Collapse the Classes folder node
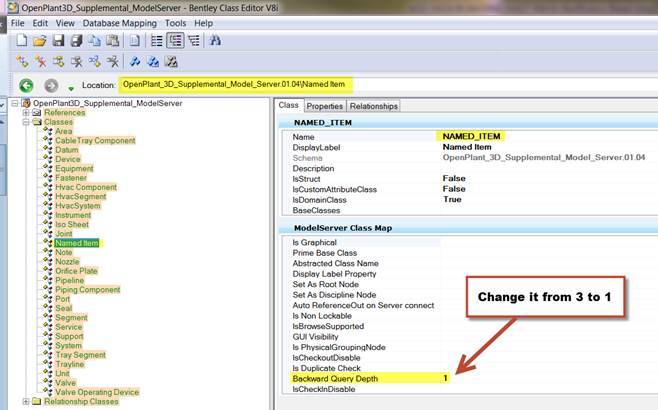The image size is (658, 410). (x=26, y=122)
